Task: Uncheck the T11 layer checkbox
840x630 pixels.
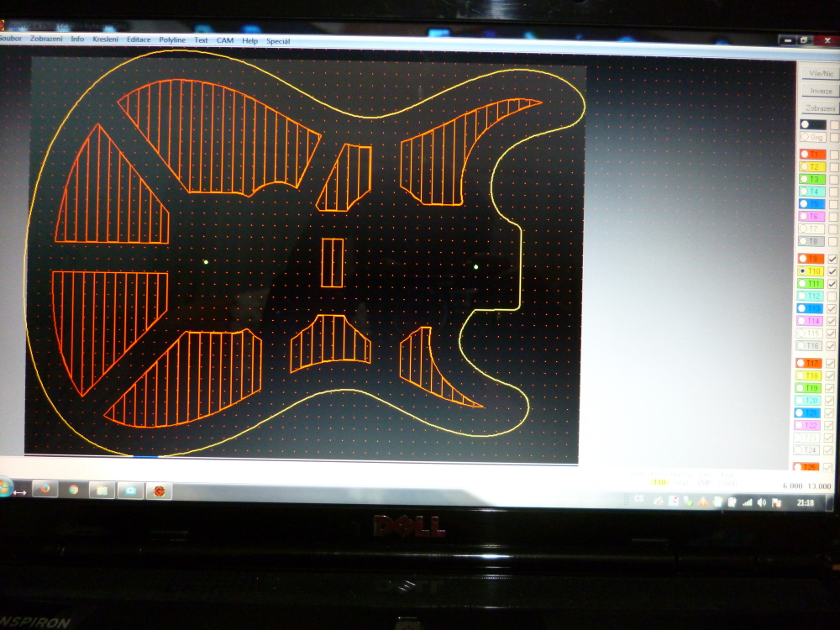Action: point(832,284)
